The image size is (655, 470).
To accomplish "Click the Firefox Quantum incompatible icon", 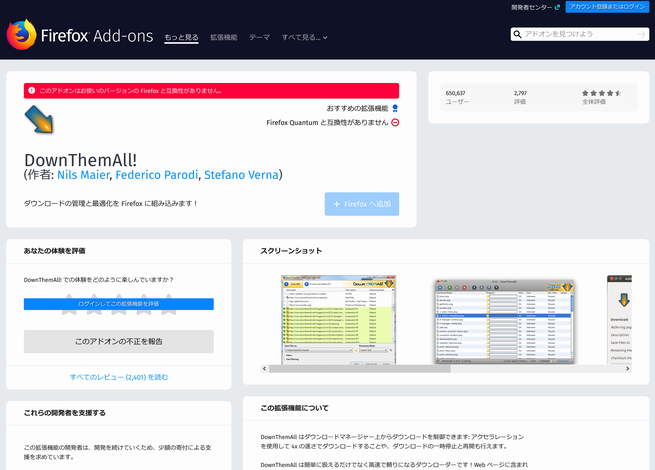I will [x=395, y=123].
